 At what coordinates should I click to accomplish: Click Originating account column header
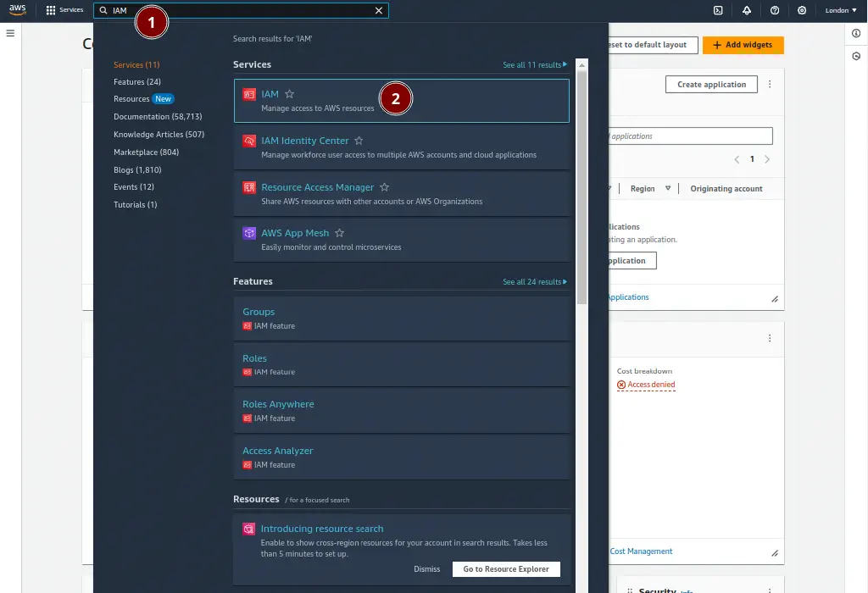[726, 189]
